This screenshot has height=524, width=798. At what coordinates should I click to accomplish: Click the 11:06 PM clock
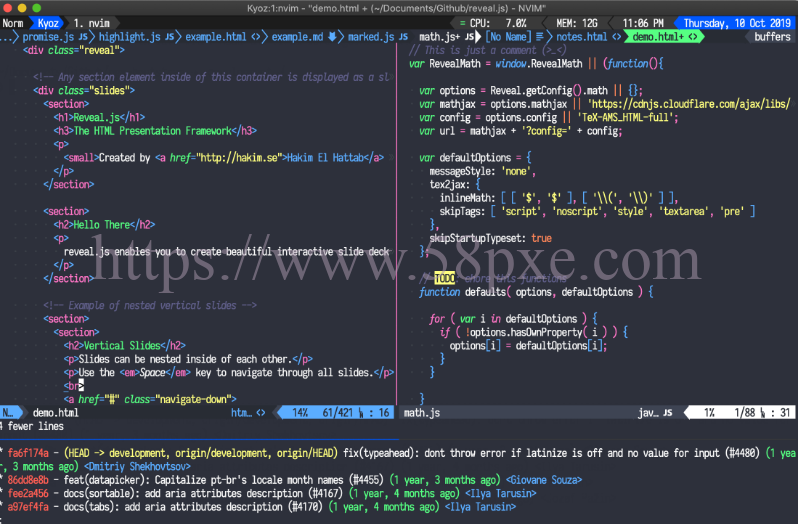coord(643,23)
